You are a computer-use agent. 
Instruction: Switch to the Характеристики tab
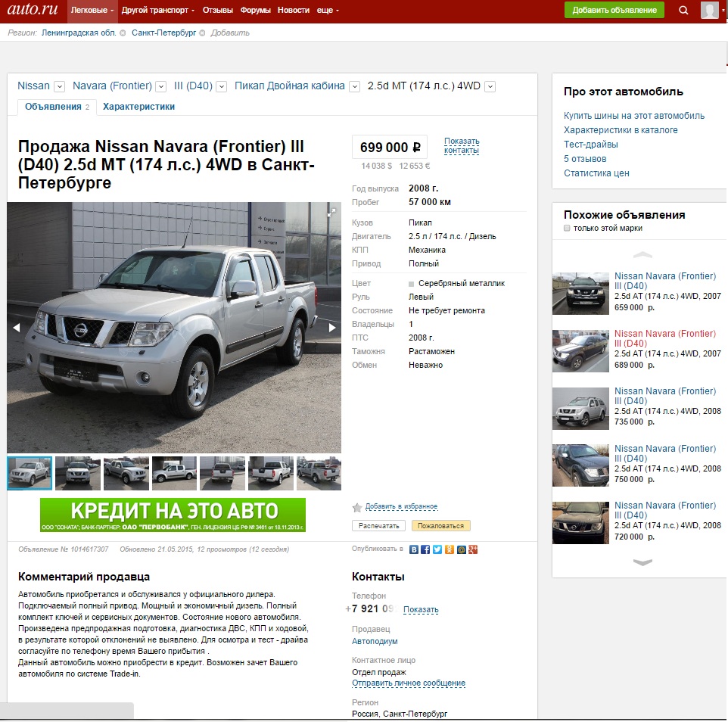138,107
